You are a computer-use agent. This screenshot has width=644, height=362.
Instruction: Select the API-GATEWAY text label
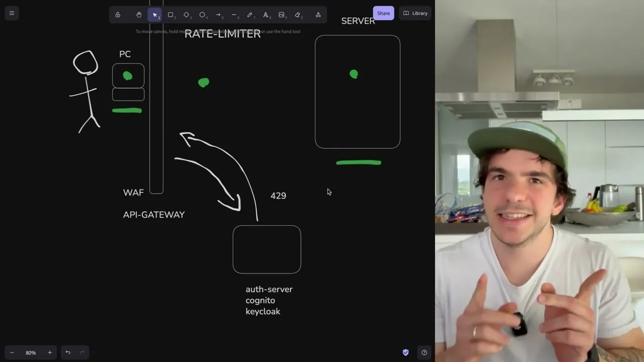154,215
